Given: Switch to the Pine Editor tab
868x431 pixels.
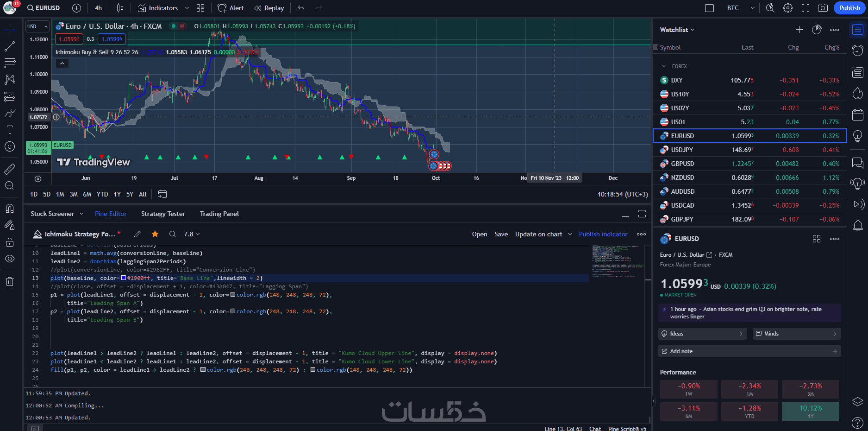Looking at the screenshot, I should (x=111, y=214).
